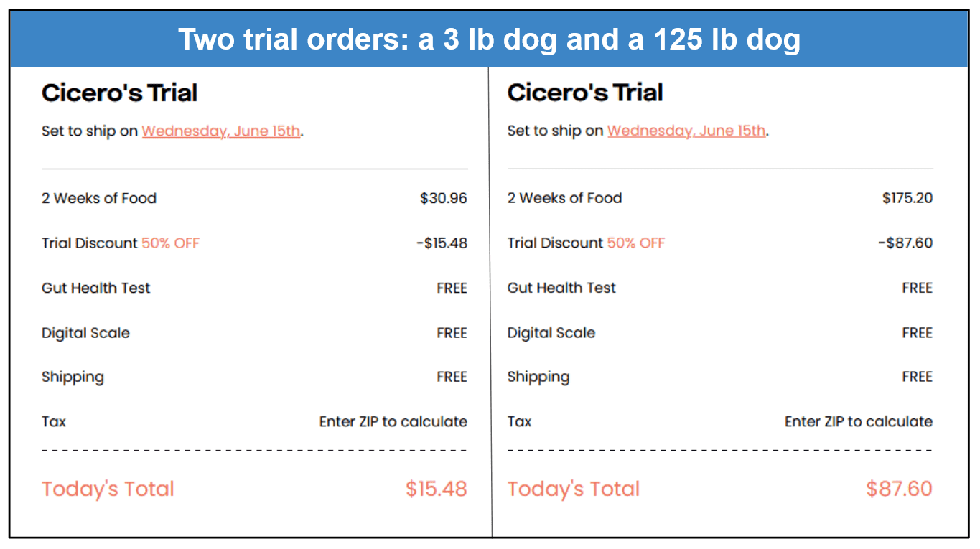Screen dimensions: 980x549
Task: Open the left Wednesday, June 15th ship date link
Action: (x=221, y=131)
